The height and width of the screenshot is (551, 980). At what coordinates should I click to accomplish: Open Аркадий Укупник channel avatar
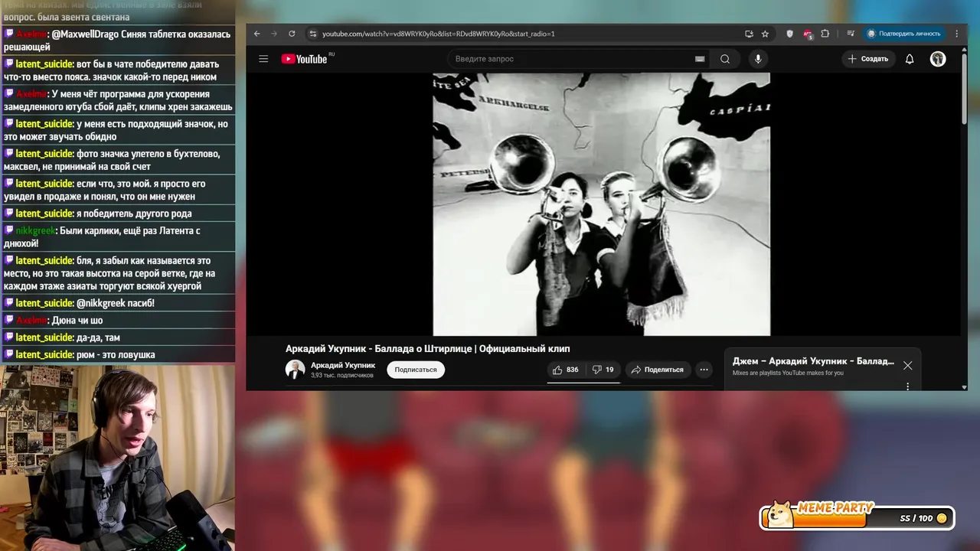point(295,370)
